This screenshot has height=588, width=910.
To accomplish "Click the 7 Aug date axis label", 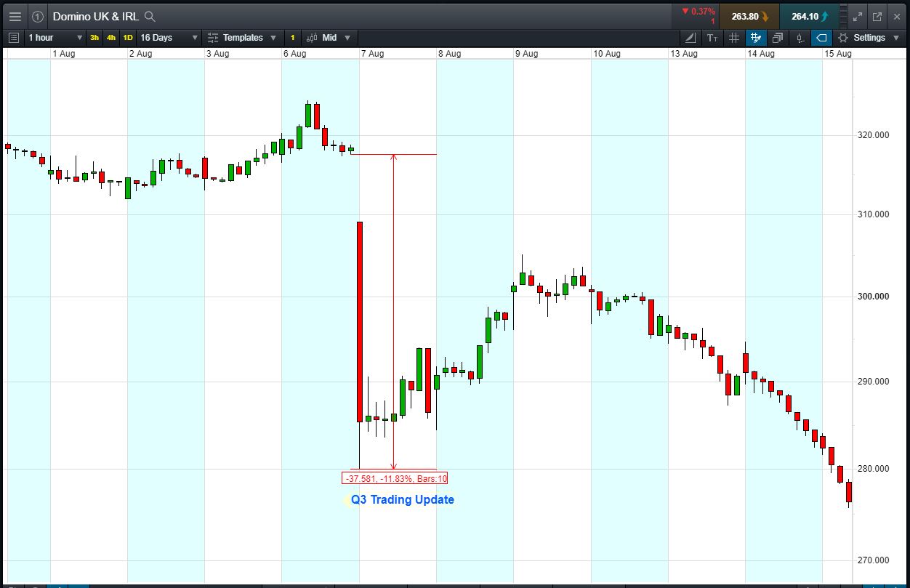I will pos(372,54).
